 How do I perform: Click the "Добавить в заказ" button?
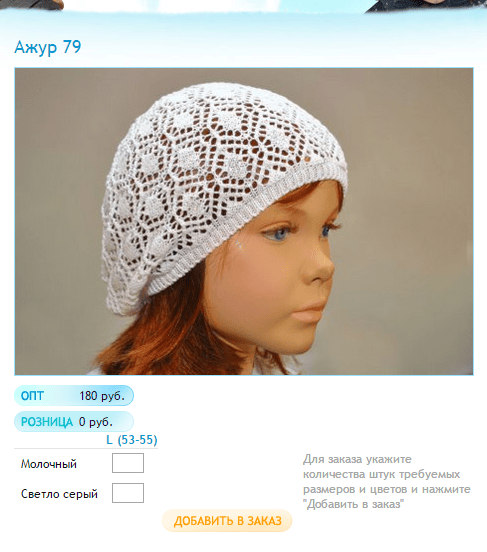tap(227, 521)
